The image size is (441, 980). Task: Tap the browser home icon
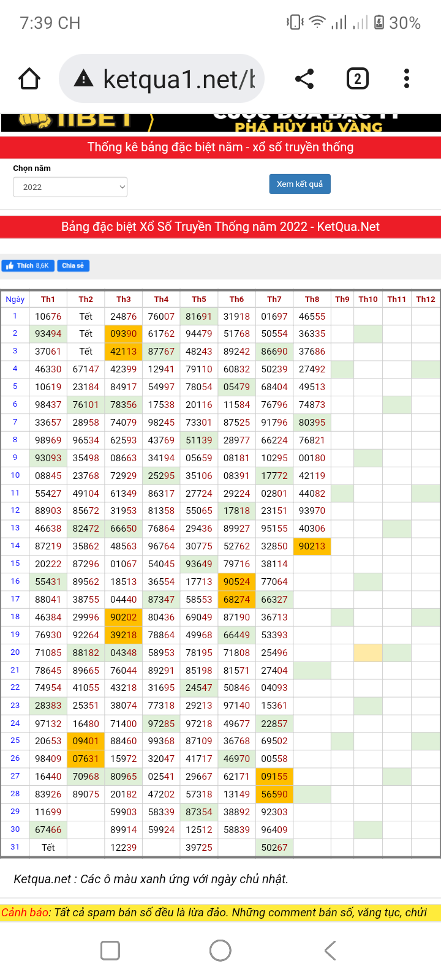[29, 79]
